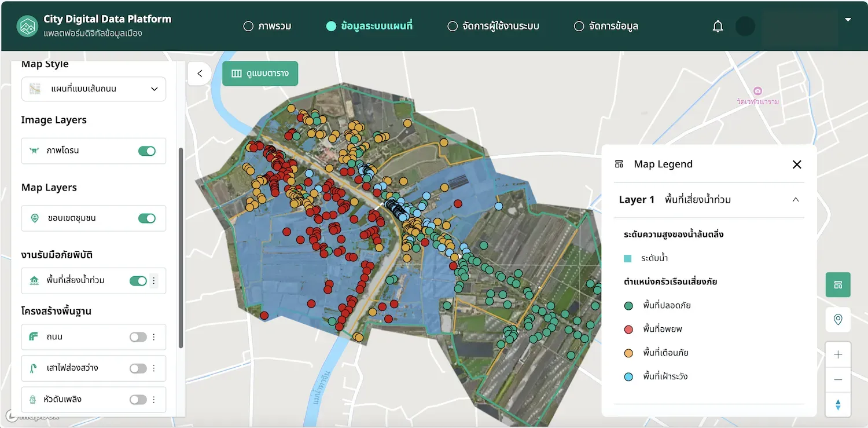The width and height of the screenshot is (868, 428).
Task: Click the City Digital Data Platform logo
Action: point(27,26)
